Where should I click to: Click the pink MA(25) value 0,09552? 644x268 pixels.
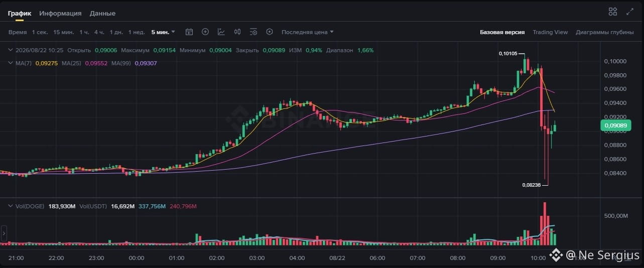(x=96, y=63)
